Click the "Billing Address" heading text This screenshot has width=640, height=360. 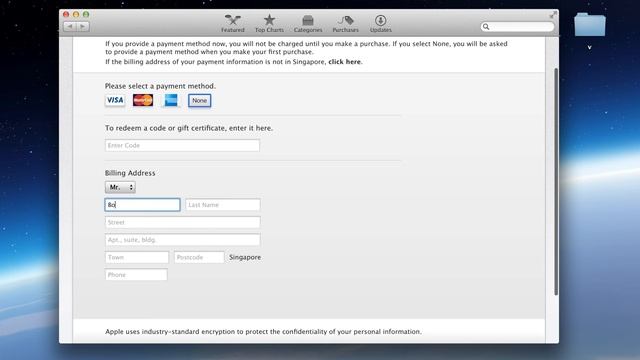[130, 173]
